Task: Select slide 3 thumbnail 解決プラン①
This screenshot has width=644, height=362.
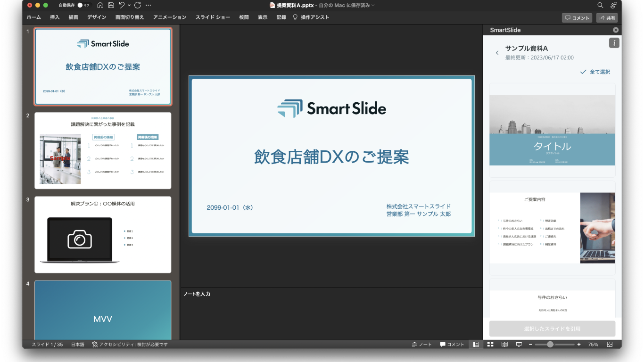Action: [x=103, y=235]
